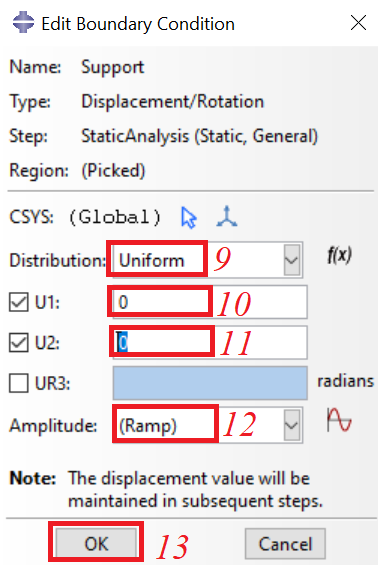Select the Uniform distribution combo box text
Screen dimensions: 378x565
(152, 260)
